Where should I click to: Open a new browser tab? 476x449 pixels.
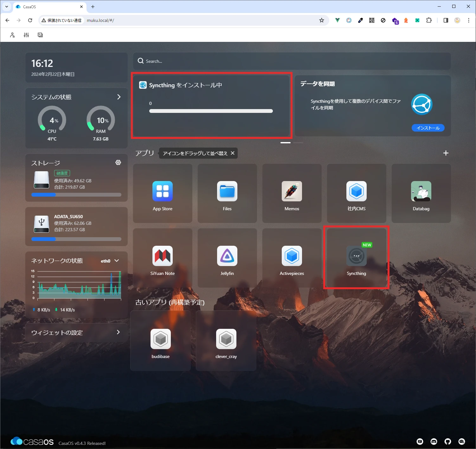93,6
